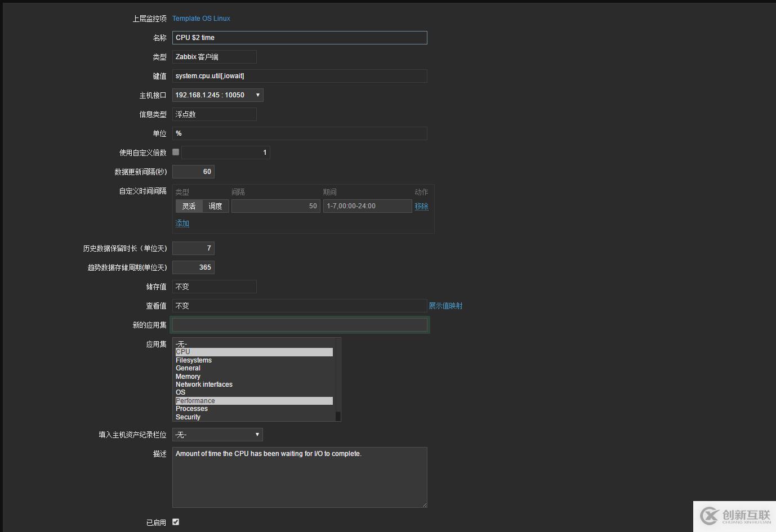This screenshot has height=532, width=776.
Task: Click the 添加 link to add interval
Action: 182,223
